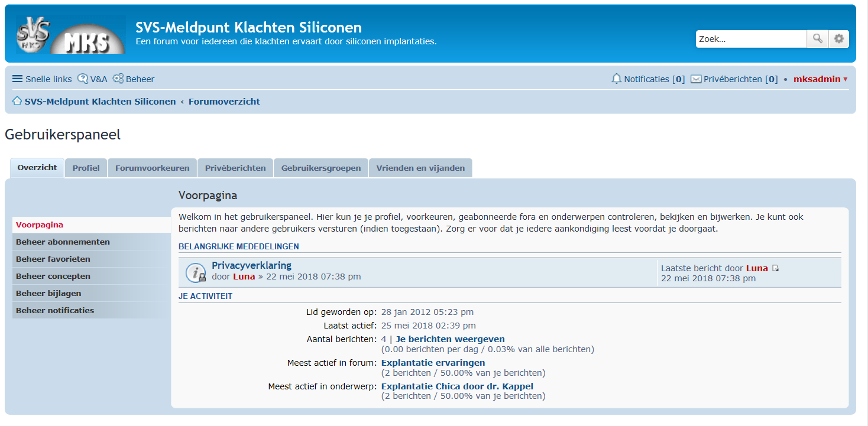The width and height of the screenshot is (868, 426).
Task: View latest post icon next to Luna
Action: (776, 269)
